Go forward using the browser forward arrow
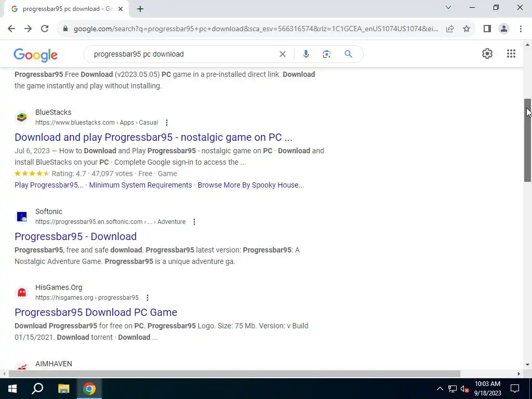This screenshot has height=399, width=532. 28,29
